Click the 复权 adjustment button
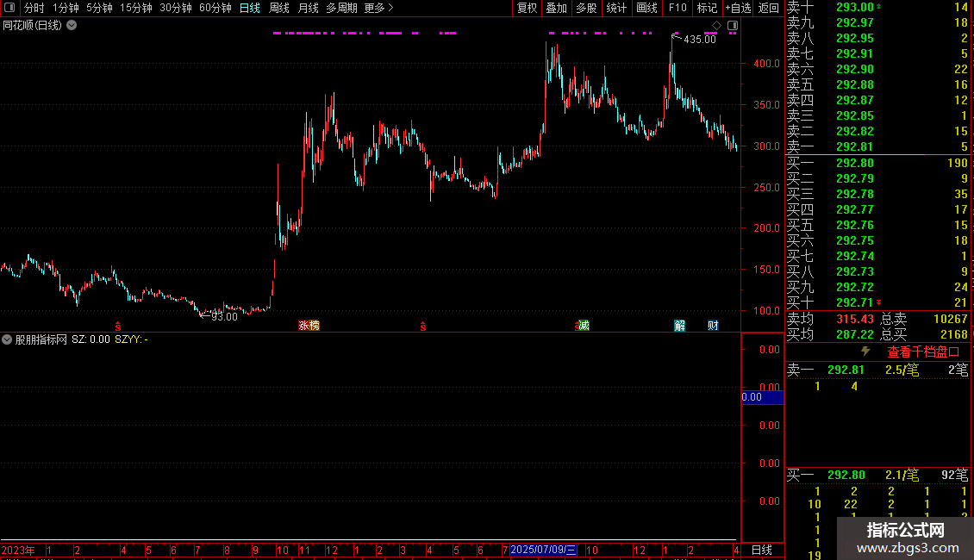 pyautogui.click(x=527, y=8)
